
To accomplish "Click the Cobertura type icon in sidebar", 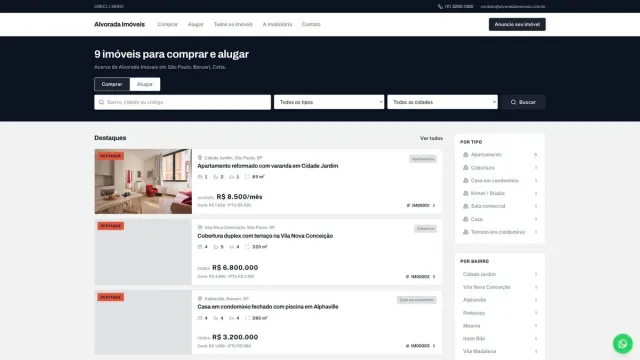I will click(x=465, y=168).
